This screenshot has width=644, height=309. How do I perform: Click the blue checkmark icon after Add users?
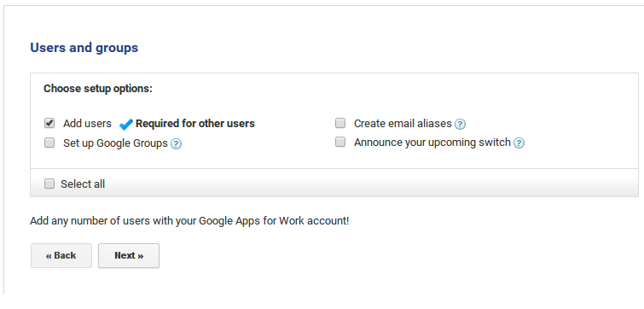click(x=125, y=124)
